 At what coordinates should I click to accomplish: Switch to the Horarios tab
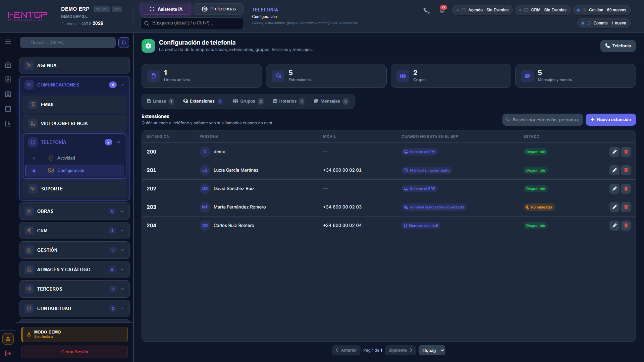pos(288,101)
